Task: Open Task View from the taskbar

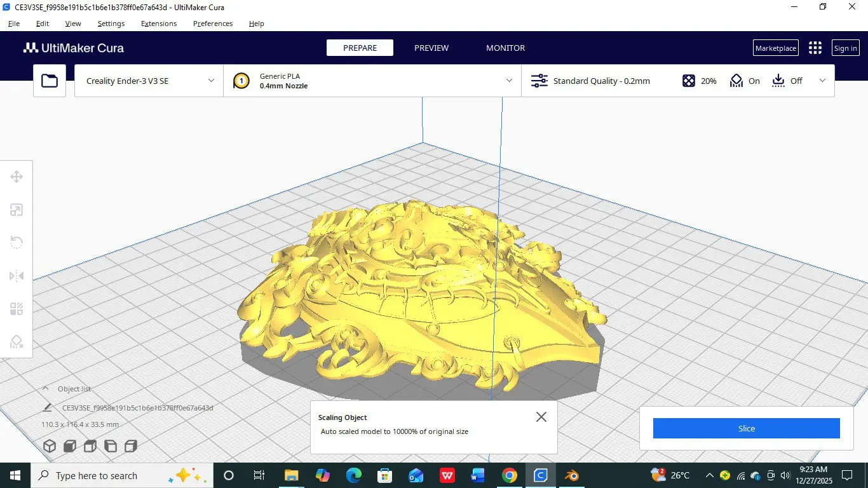Action: [259, 475]
